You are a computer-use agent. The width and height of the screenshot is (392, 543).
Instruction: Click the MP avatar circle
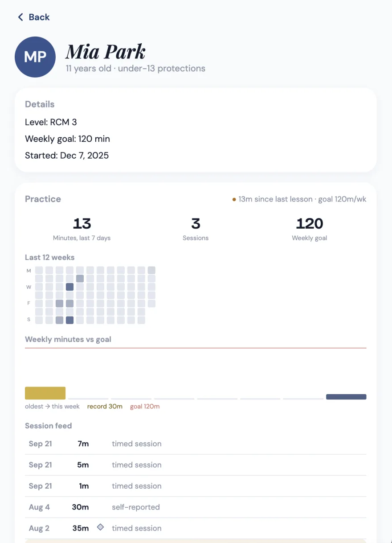(35, 57)
